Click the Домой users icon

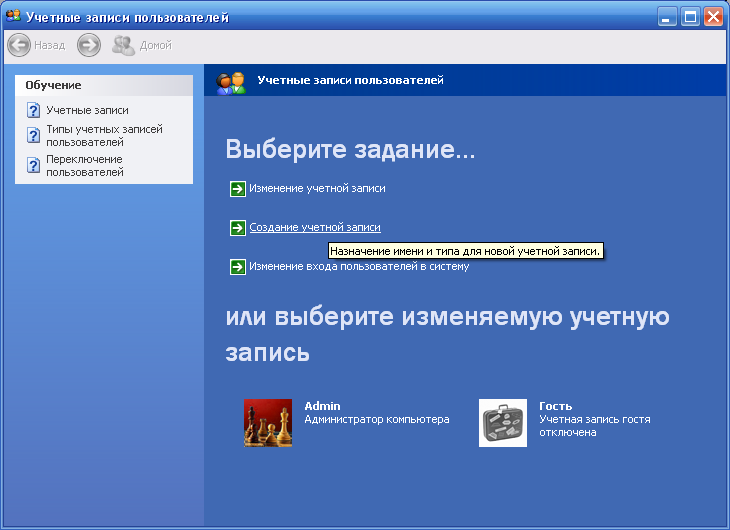click(x=123, y=45)
